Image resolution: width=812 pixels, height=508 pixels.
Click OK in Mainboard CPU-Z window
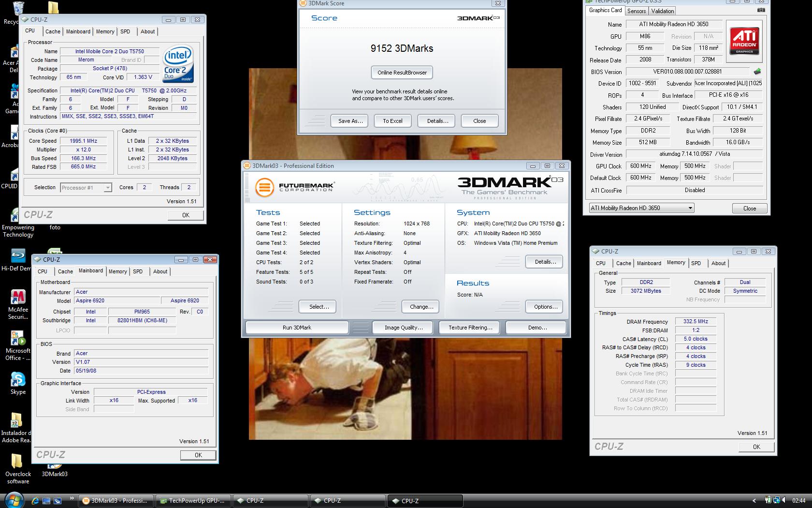click(198, 455)
